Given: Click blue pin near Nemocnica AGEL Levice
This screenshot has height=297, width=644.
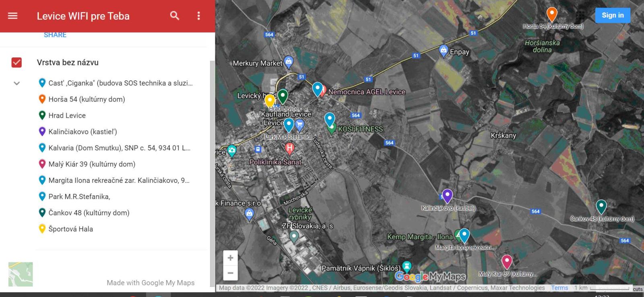Looking at the screenshot, I should [318, 89].
